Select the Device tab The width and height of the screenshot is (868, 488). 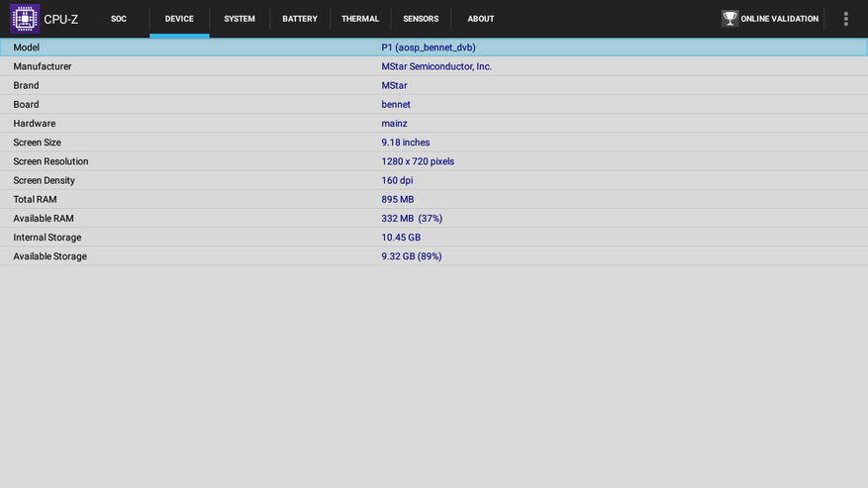pyautogui.click(x=179, y=19)
